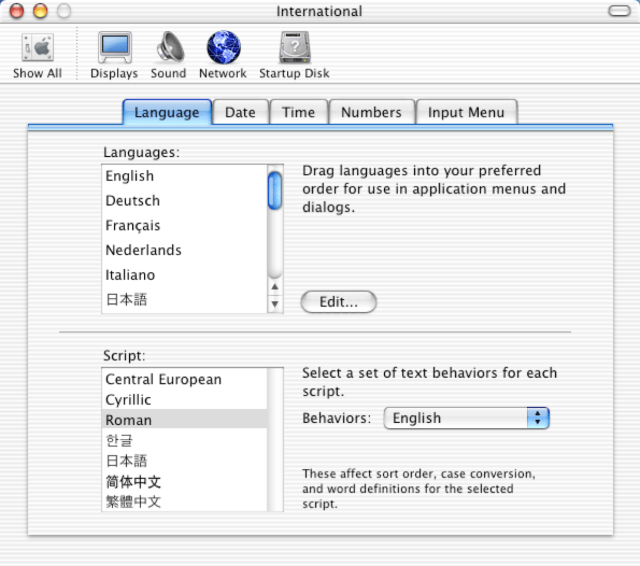Click the Edit... button
640x566 pixels.
[338, 302]
